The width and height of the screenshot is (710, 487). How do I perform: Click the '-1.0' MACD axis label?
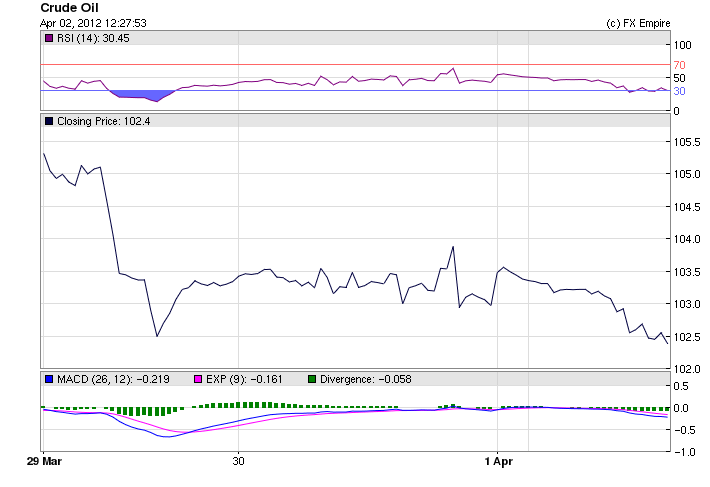[684, 452]
